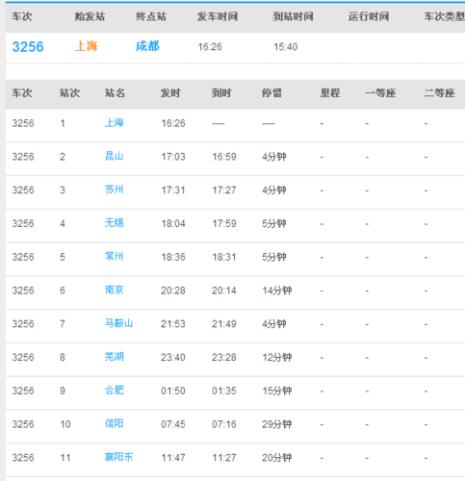This screenshot has width=465, height=481.
Task: Select departure time 01:50 in 合肥 row
Action: (x=173, y=391)
